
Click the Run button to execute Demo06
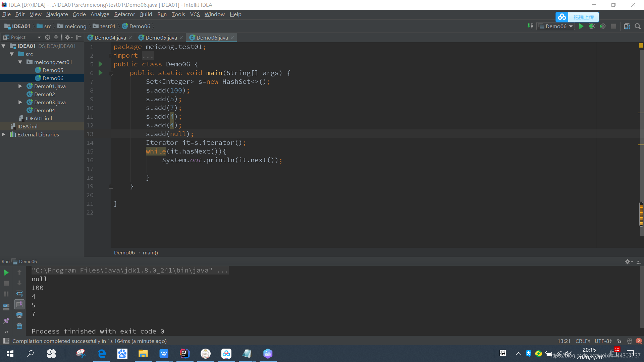(x=581, y=26)
